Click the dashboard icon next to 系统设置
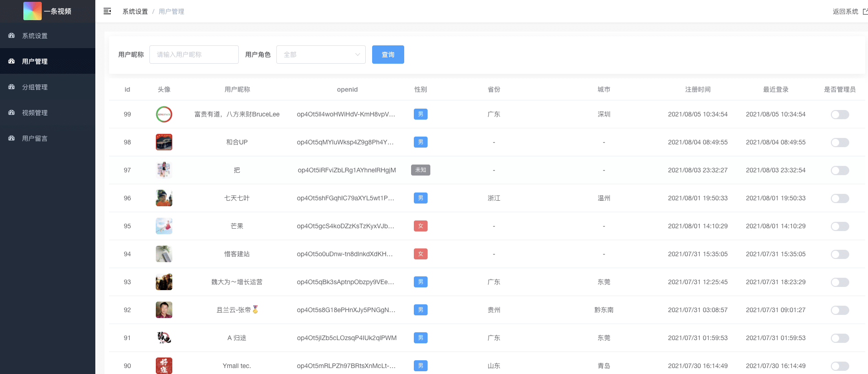Screen dimensions: 868x374 pos(11,35)
